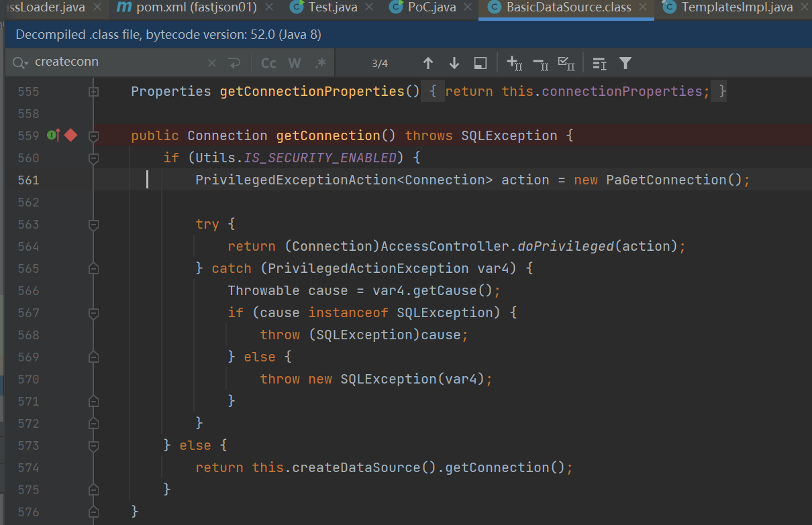Open search filter funnel icon

[x=625, y=63]
